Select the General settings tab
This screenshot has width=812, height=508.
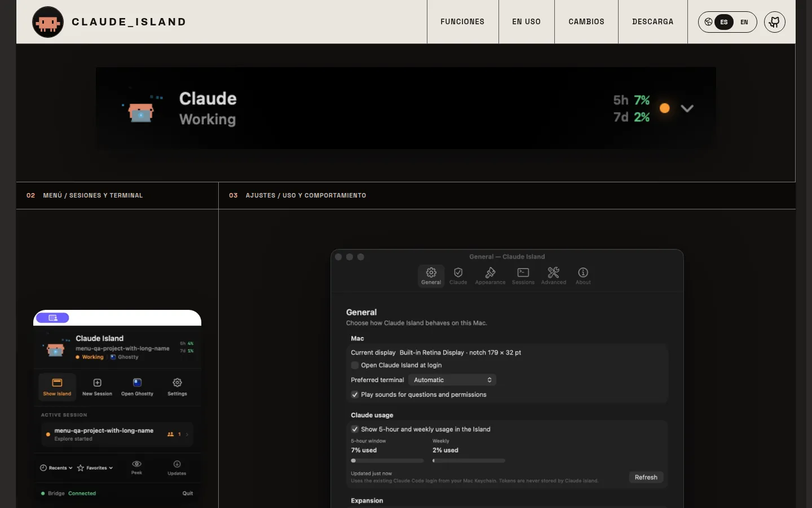431,276
